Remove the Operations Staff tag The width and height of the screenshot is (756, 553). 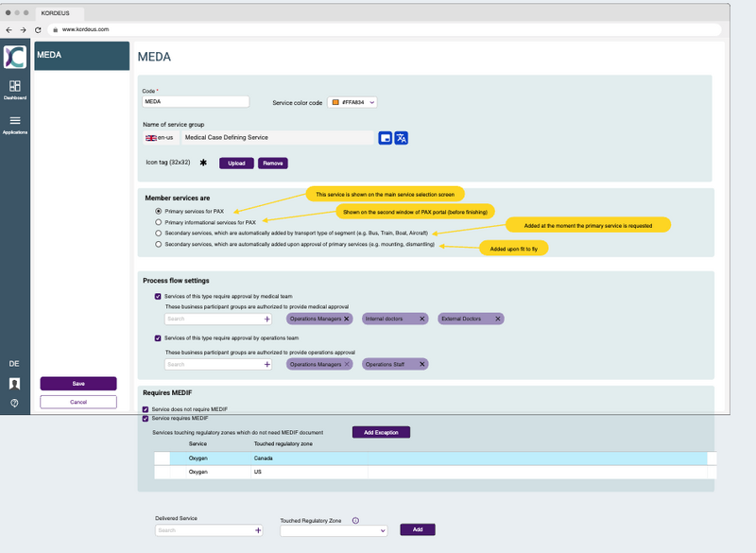pyautogui.click(x=421, y=364)
